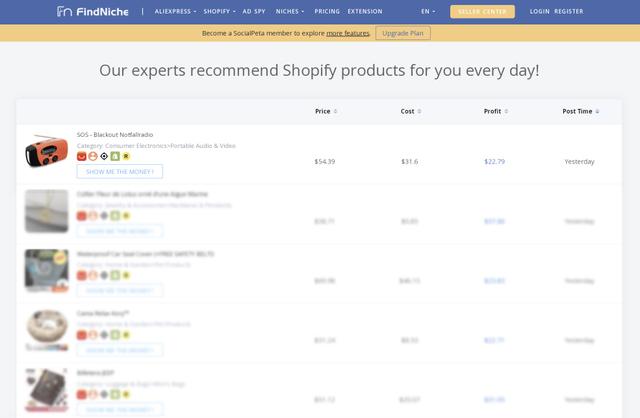Click the Upgrade Plan button
The height and width of the screenshot is (418, 640).
(x=403, y=33)
